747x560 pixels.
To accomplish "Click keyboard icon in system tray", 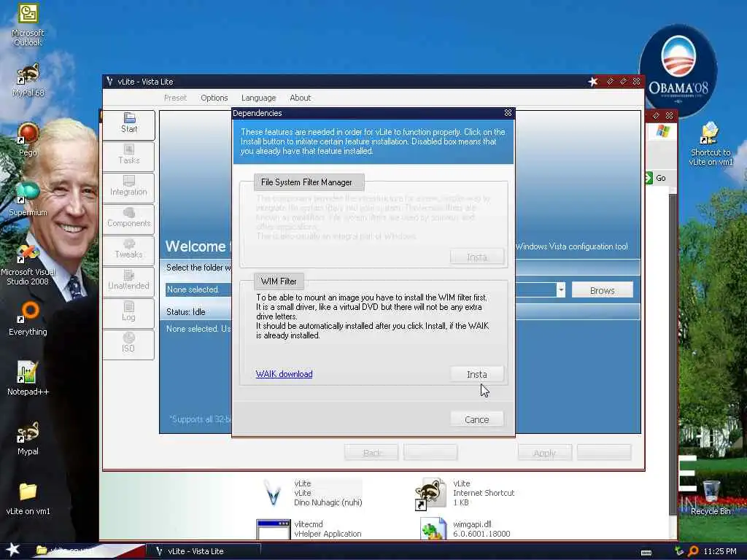I will (646, 552).
